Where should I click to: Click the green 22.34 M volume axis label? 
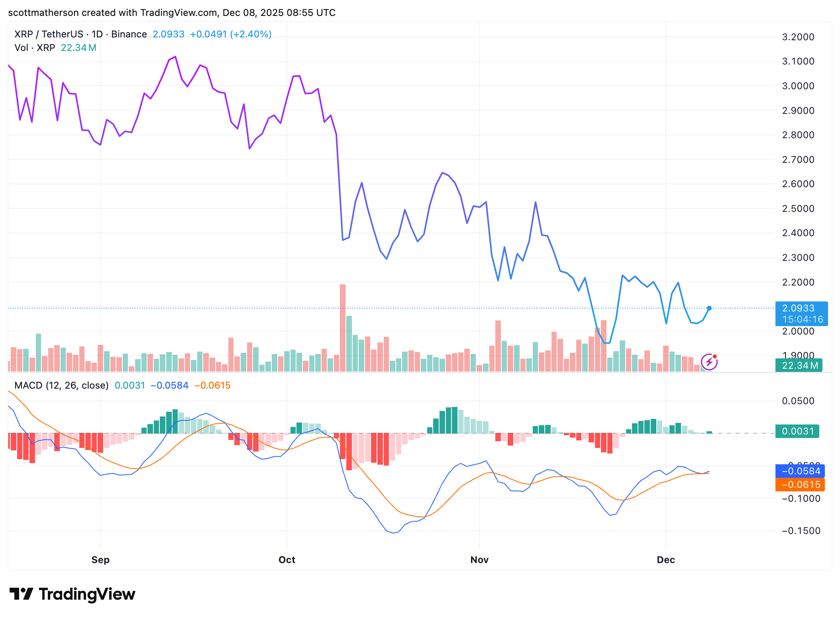coord(799,366)
